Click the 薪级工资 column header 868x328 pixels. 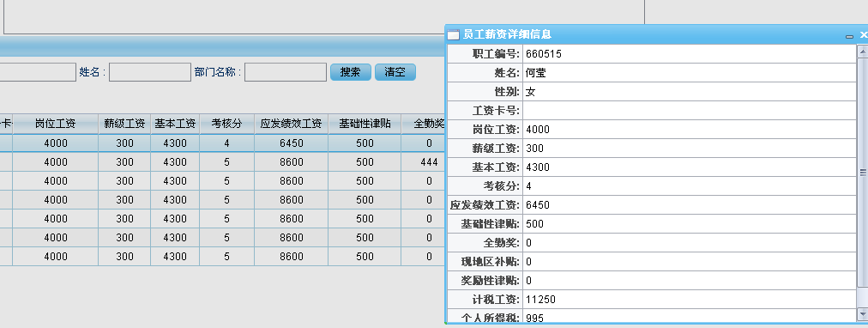click(x=124, y=125)
